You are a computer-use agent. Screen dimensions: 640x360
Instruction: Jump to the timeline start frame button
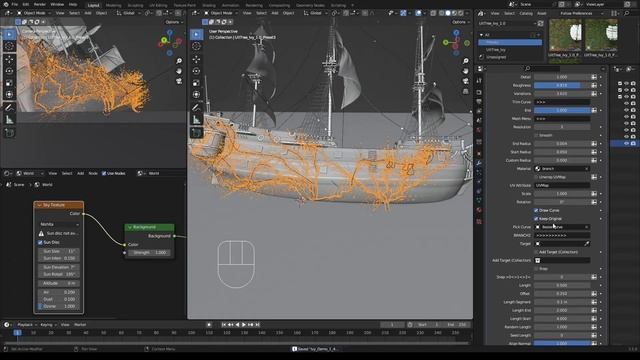[224, 324]
